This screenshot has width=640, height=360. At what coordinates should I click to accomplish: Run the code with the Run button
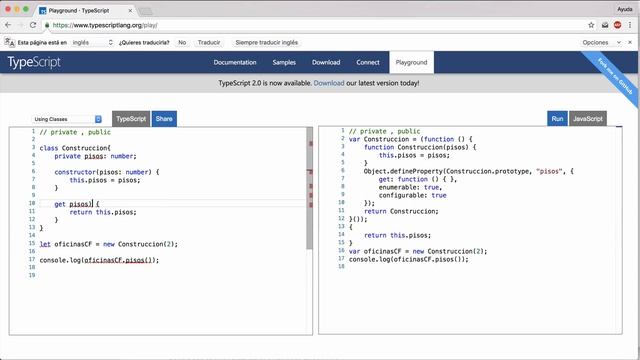pos(557,119)
